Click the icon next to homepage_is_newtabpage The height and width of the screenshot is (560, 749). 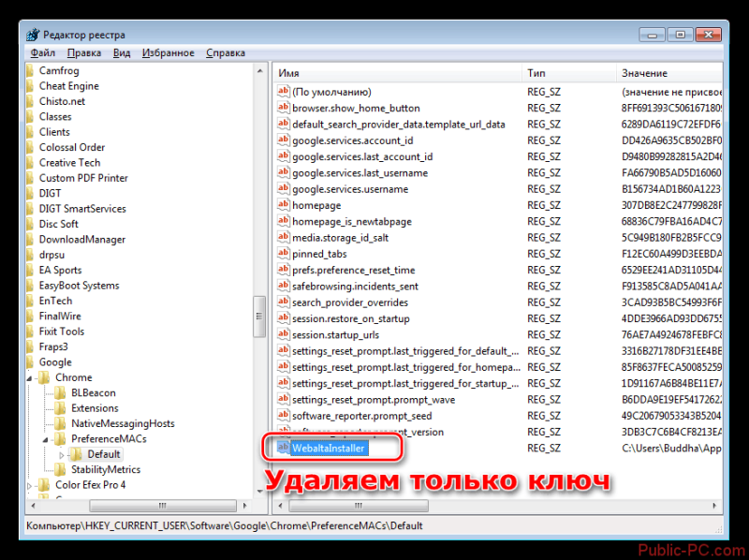tap(284, 221)
